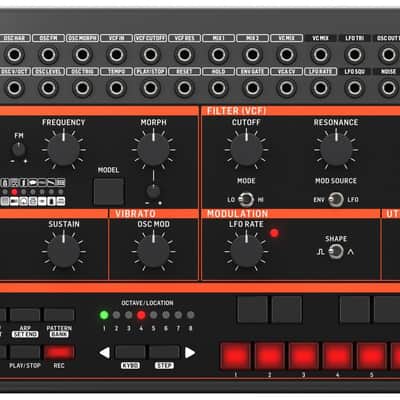Click the OSC FM patch jack

48,55
